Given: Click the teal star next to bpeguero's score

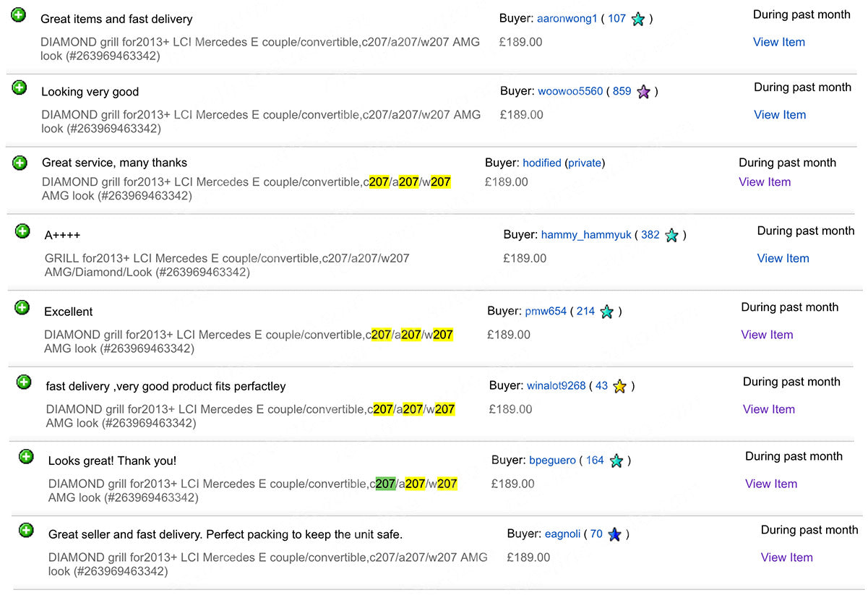Looking at the screenshot, I should (616, 461).
